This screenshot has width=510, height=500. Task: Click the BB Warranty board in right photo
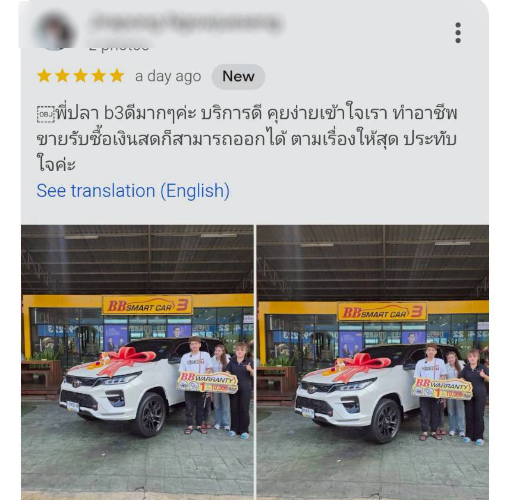click(x=442, y=388)
